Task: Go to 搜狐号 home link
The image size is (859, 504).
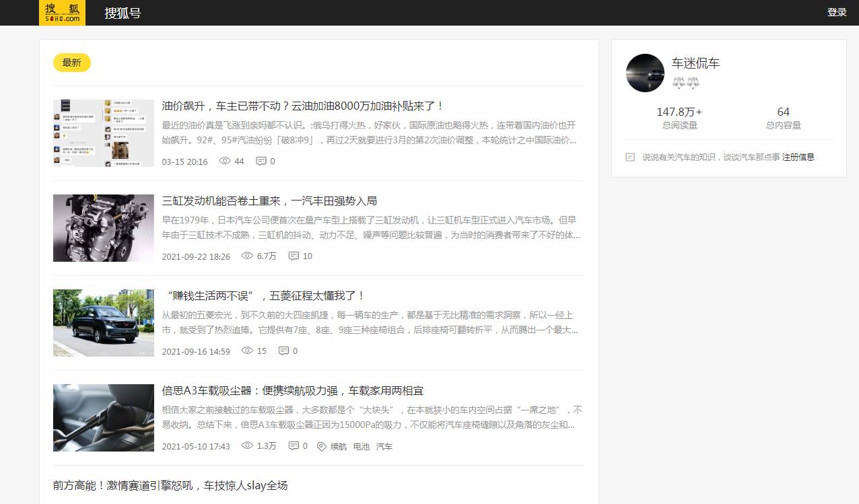Action: coord(123,13)
